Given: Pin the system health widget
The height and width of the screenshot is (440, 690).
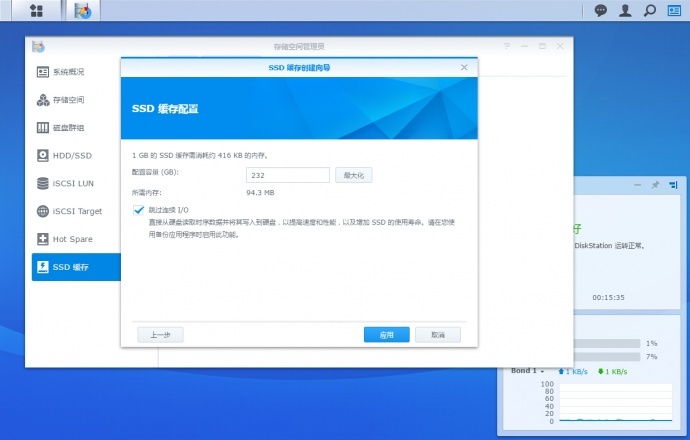Looking at the screenshot, I should pos(655,185).
